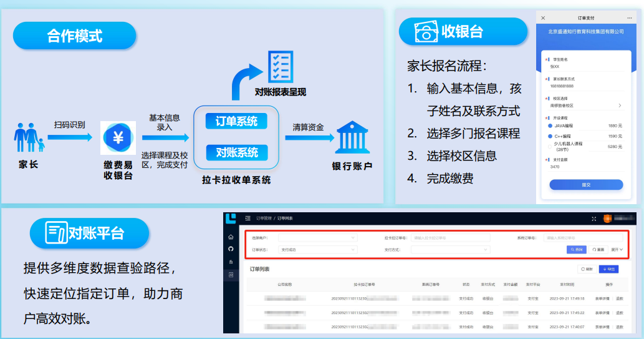Viewport: 644px width, 339px height.
Task: Click the 对账报表呈现 checklist icon
Action: pyautogui.click(x=281, y=67)
